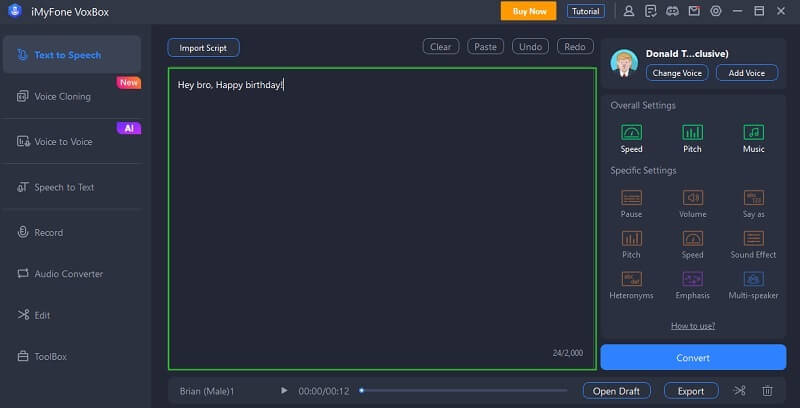
Task: Click the Donald Trump voice avatar
Action: [624, 63]
